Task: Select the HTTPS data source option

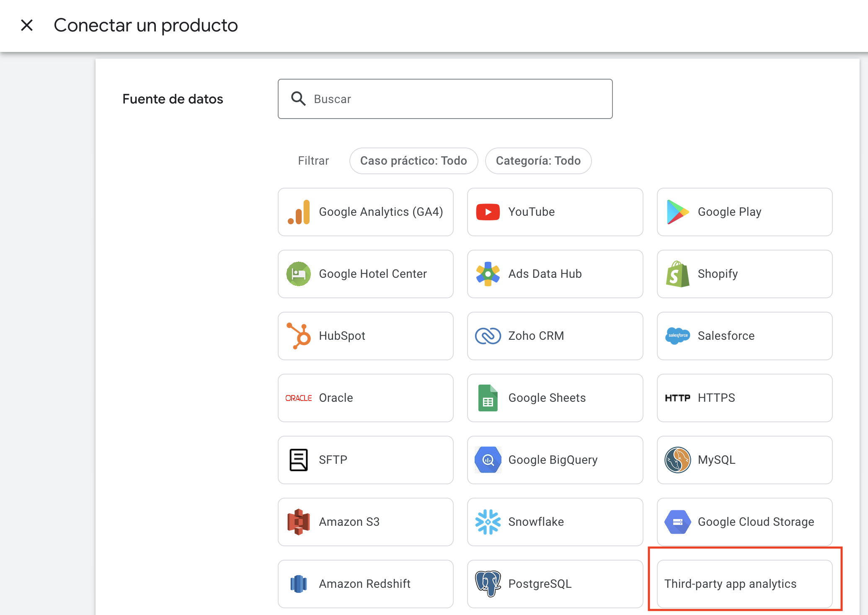Action: (744, 398)
